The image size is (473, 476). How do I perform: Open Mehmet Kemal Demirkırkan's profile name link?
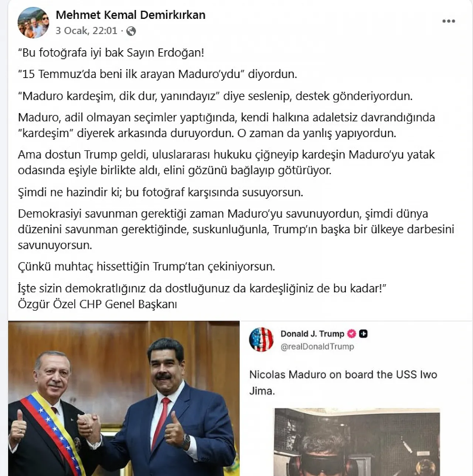(x=130, y=15)
